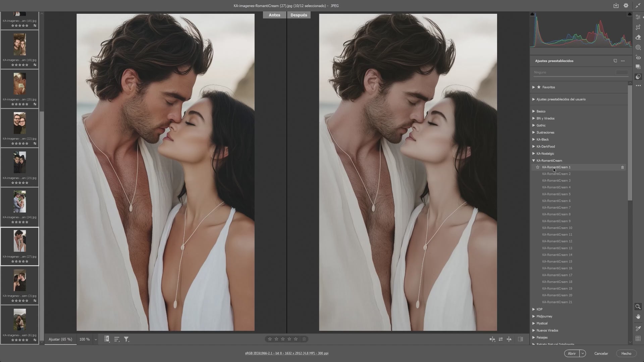Apply the KA-RomantiCream 10 preset

[557, 228]
